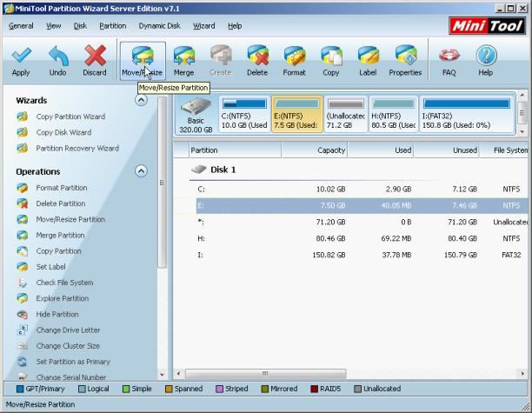Open the Disk menu
Viewport: 532px width, 413px height.
[x=80, y=26]
